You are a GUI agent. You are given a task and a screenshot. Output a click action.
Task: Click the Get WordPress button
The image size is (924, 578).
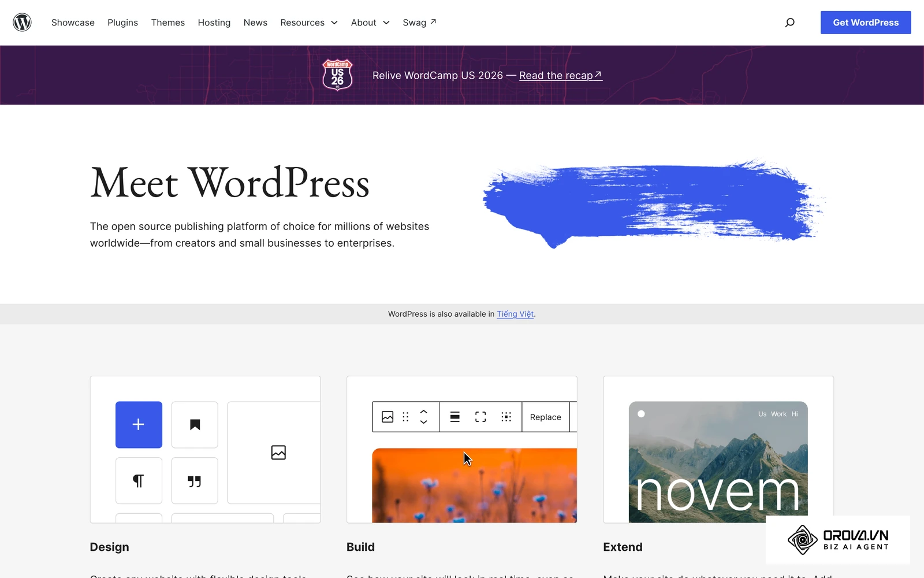pyautogui.click(x=866, y=23)
